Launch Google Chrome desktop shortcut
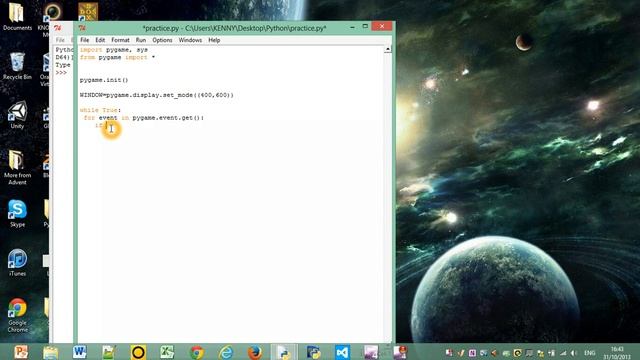This screenshot has width=640, height=360. pyautogui.click(x=17, y=315)
